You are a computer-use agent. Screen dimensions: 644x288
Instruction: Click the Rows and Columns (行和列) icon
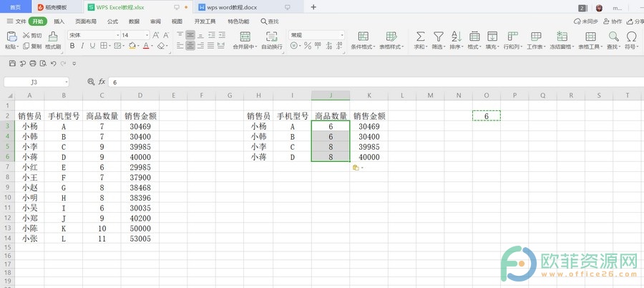pos(512,37)
